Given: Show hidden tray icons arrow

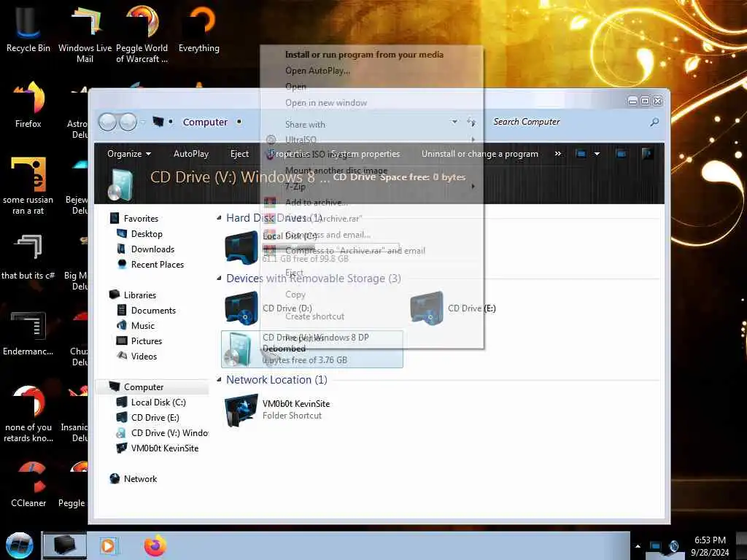Looking at the screenshot, I should 638,546.
